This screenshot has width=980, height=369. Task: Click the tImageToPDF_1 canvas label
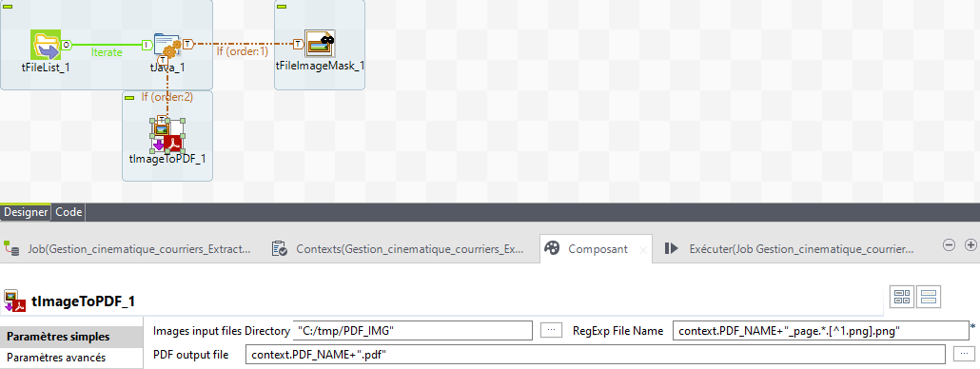pyautogui.click(x=167, y=159)
